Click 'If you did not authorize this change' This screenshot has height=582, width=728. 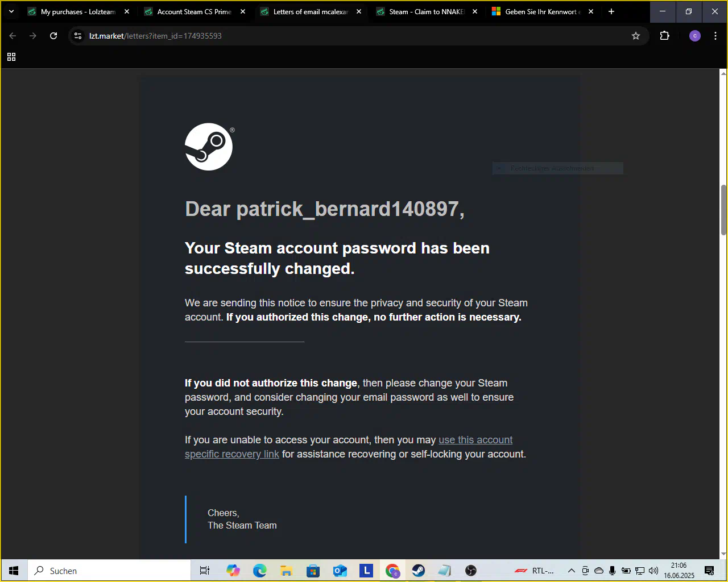pyautogui.click(x=271, y=383)
